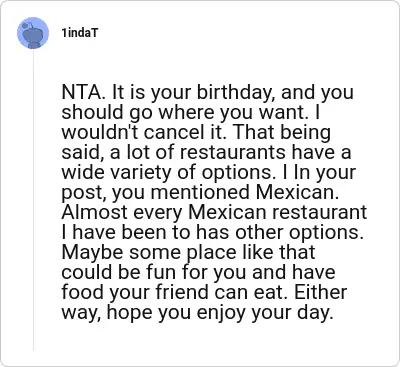Click the word restaurants in fourth line
Screen dimensions: 400x367
point(233,152)
